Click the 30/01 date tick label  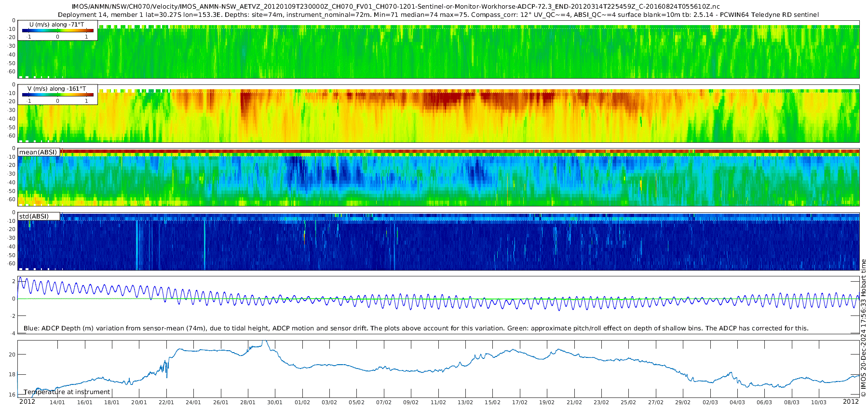tap(275, 402)
